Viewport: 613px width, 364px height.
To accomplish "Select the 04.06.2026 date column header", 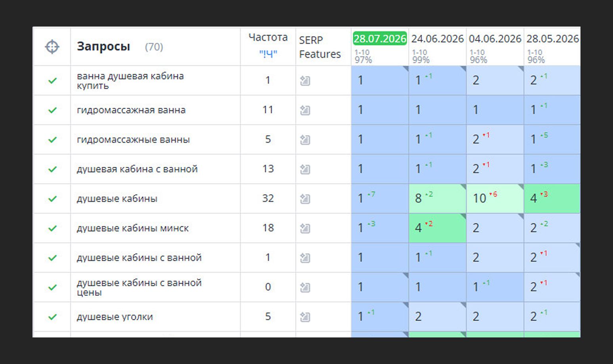I will click(x=495, y=38).
